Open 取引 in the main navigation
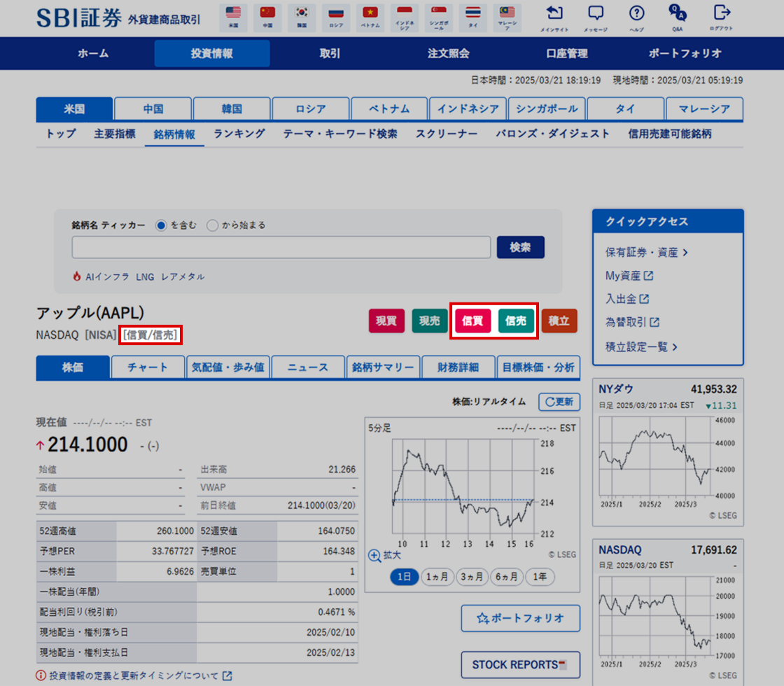 tap(330, 53)
